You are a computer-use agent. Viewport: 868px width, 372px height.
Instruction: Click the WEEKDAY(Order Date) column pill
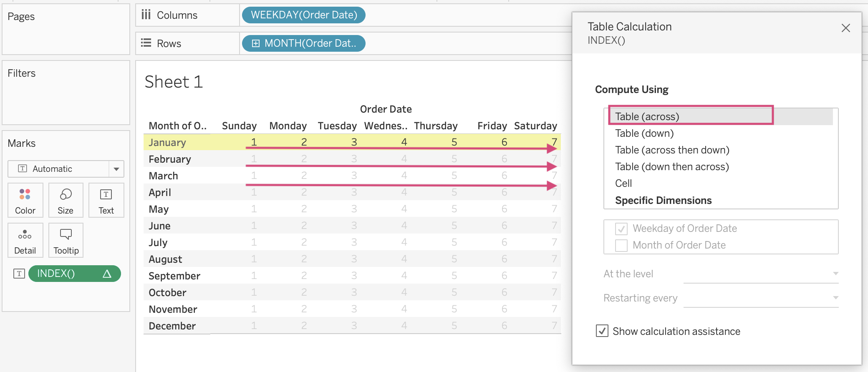[x=304, y=15]
